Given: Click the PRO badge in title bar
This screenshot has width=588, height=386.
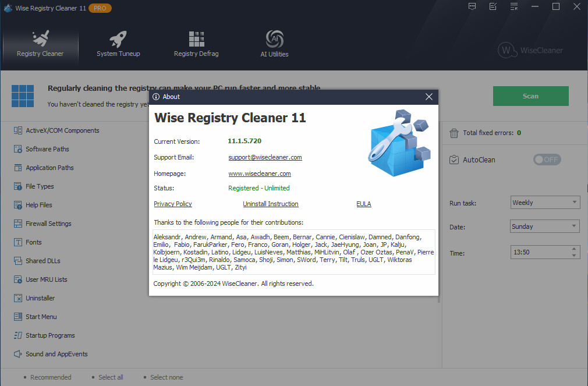Looking at the screenshot, I should coord(100,8).
